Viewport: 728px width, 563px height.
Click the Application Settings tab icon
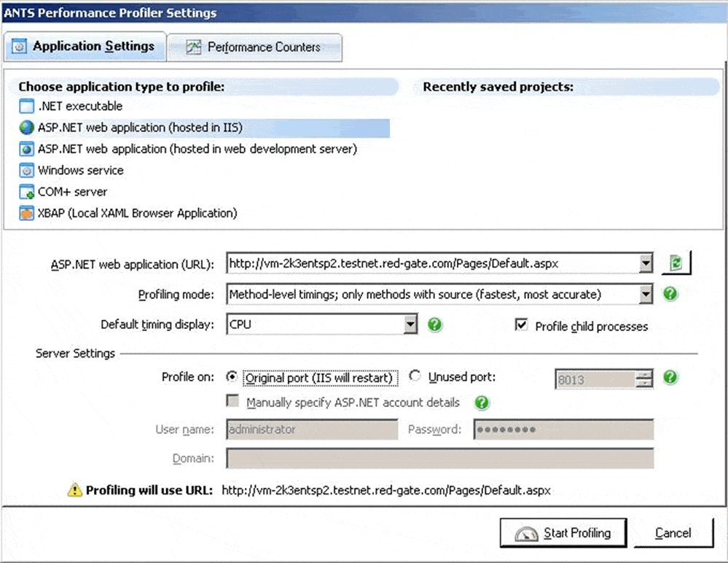tap(19, 47)
